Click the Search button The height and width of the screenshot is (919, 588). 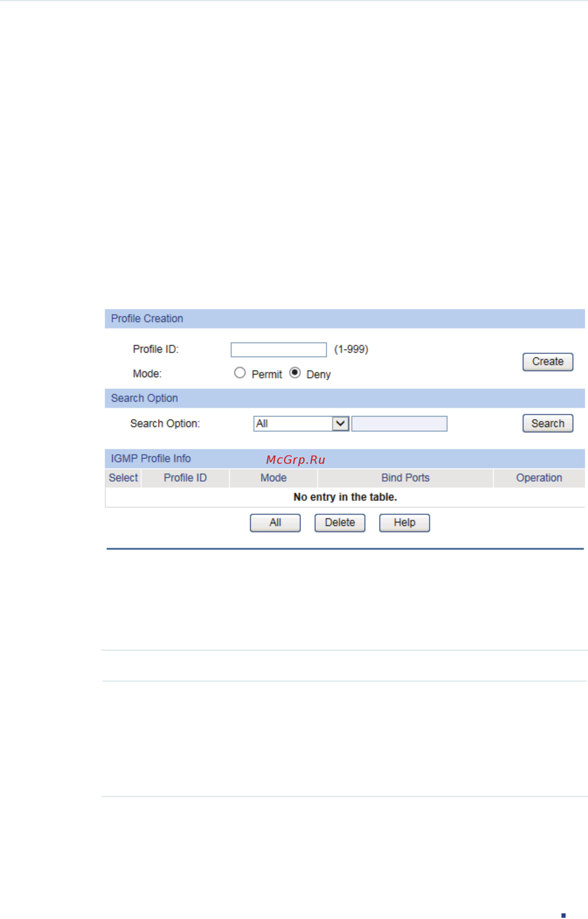(x=548, y=423)
